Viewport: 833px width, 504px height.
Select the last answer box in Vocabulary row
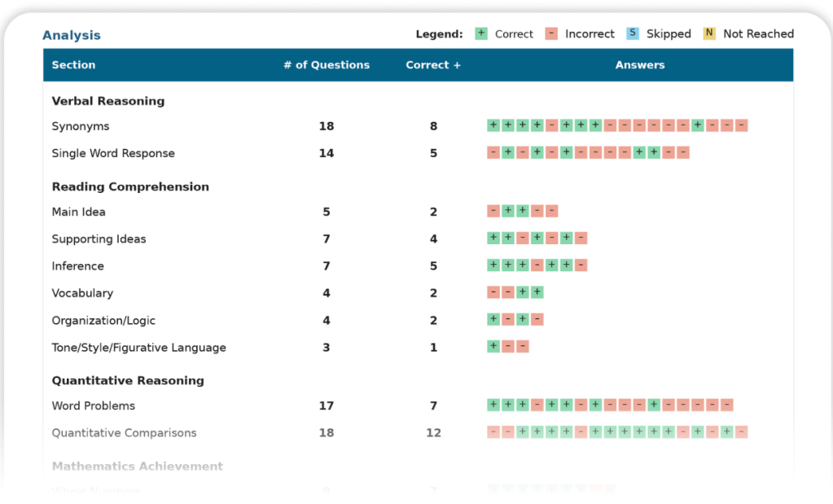click(x=537, y=292)
